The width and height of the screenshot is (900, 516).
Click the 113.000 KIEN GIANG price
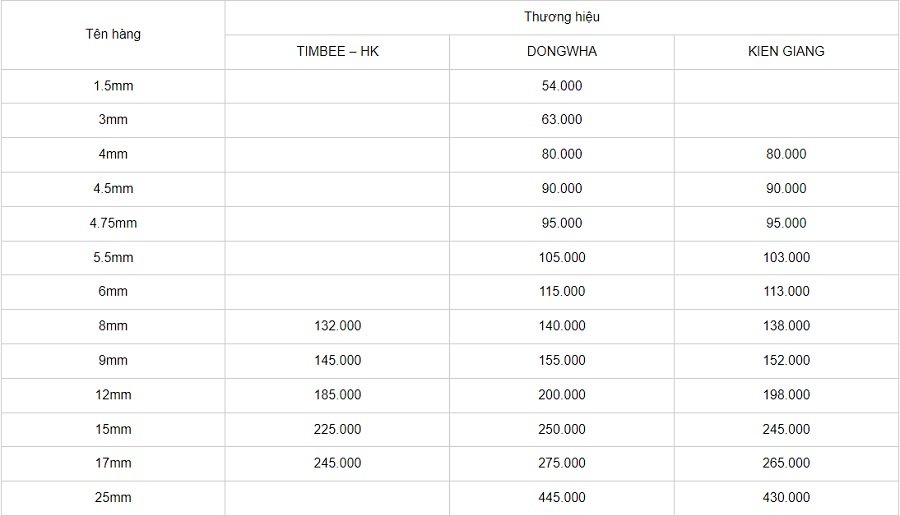786,291
